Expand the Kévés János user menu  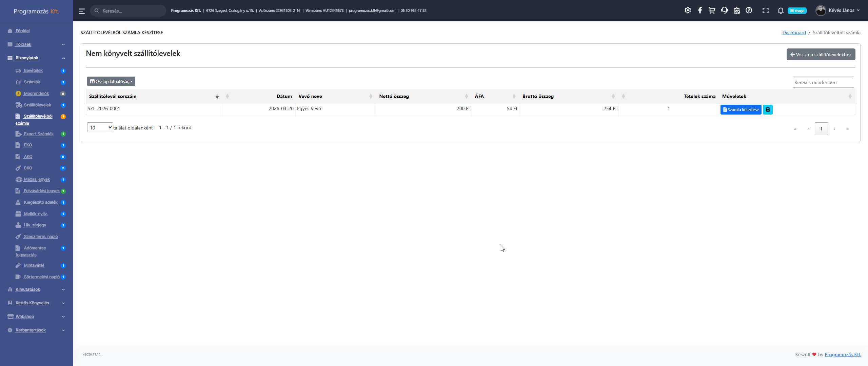click(837, 11)
